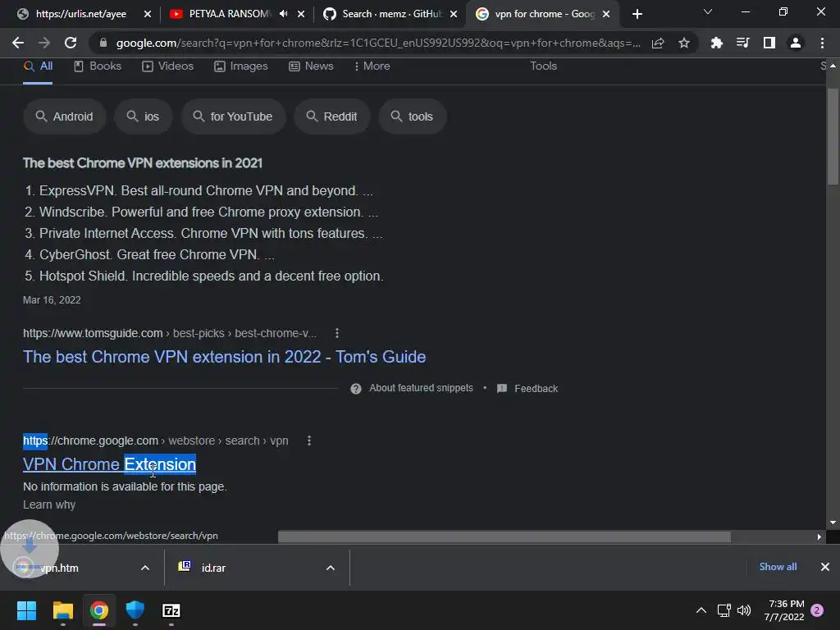This screenshot has height=630, width=840.
Task: Reload the current page
Action: click(x=71, y=43)
